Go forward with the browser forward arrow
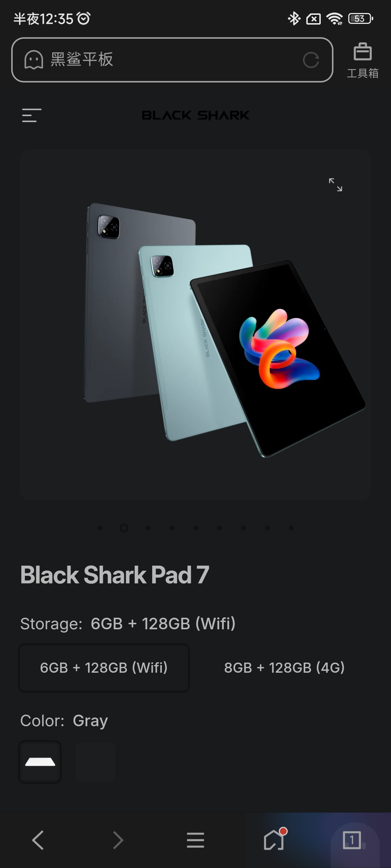 118,840
